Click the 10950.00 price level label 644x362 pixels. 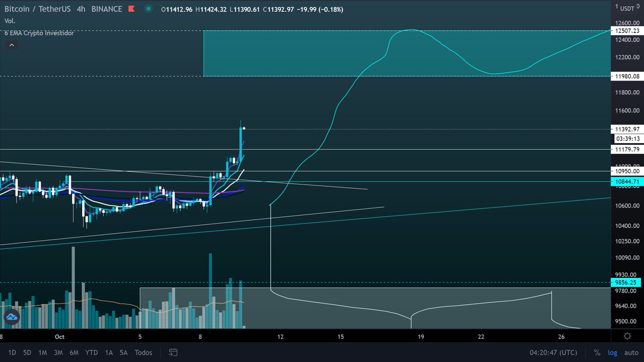pos(627,171)
